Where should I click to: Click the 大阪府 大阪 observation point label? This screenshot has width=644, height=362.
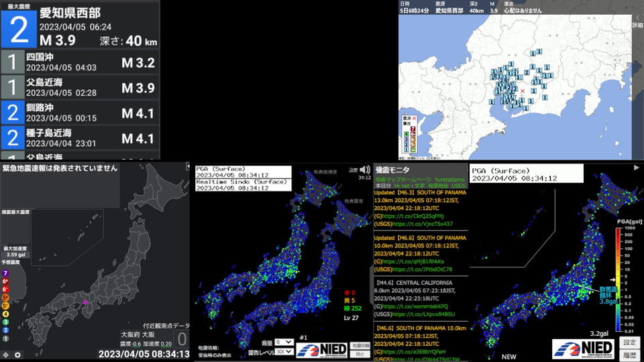pyautogui.click(x=138, y=335)
